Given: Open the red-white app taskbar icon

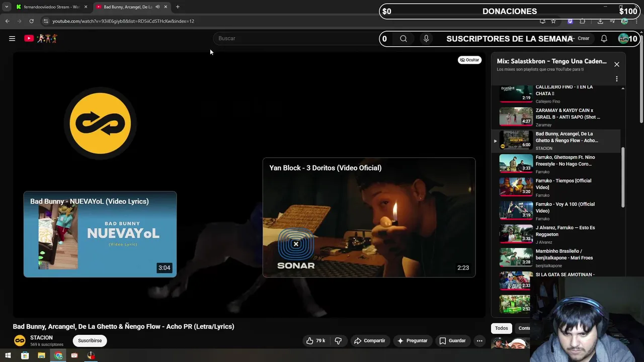Looking at the screenshot, I should (74, 355).
